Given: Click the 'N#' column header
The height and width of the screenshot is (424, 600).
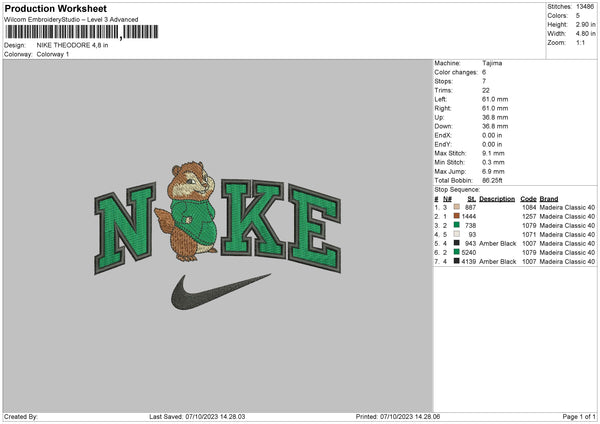Looking at the screenshot, I should (x=447, y=199).
